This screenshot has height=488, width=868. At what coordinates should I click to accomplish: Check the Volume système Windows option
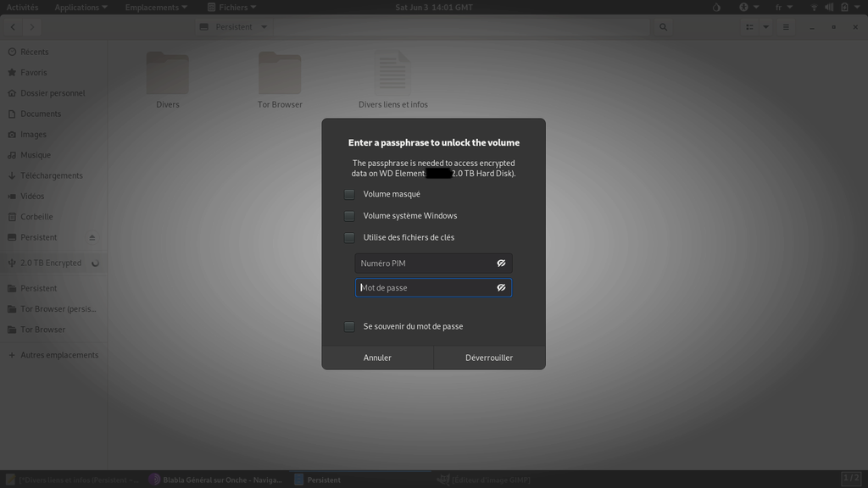point(349,216)
